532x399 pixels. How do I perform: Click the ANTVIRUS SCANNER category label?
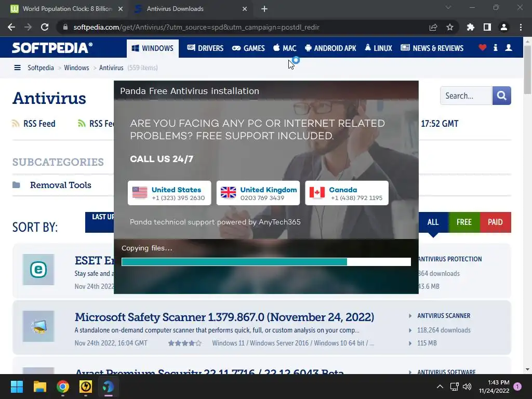coord(444,315)
